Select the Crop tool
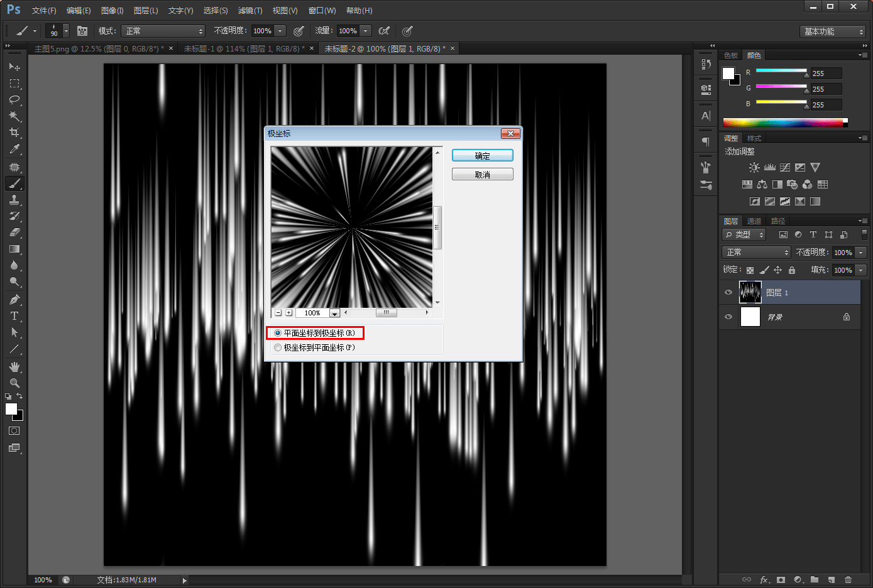Screen dimensions: 873x588 coord(14,133)
